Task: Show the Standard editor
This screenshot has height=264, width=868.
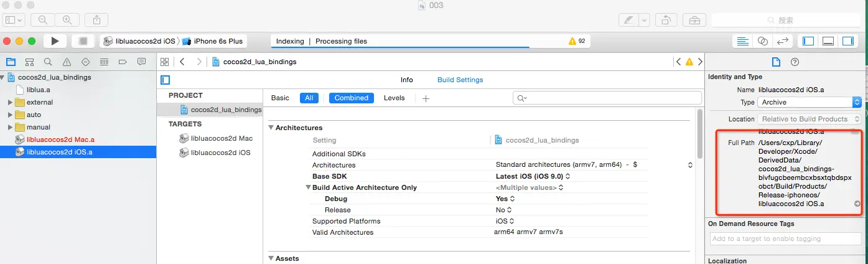Action: (x=742, y=41)
